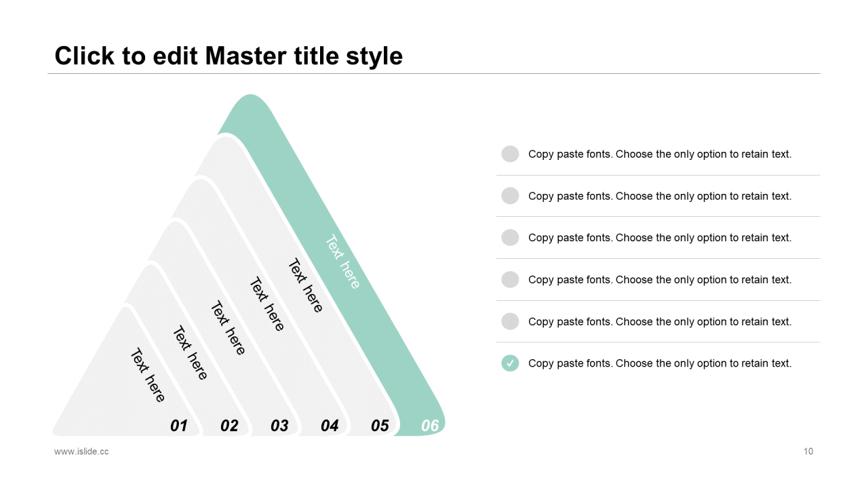
Task: Open the www.islide.cc footer link
Action: pyautogui.click(x=81, y=451)
